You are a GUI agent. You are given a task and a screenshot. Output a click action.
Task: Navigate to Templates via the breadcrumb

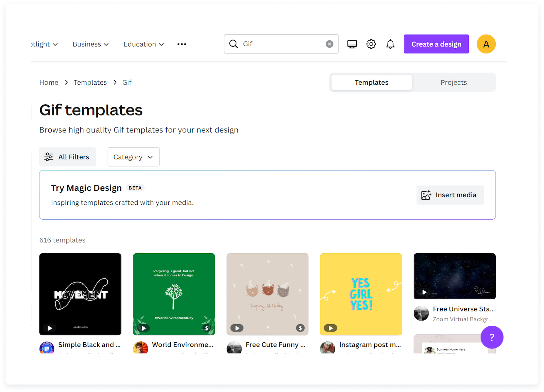[x=90, y=82]
